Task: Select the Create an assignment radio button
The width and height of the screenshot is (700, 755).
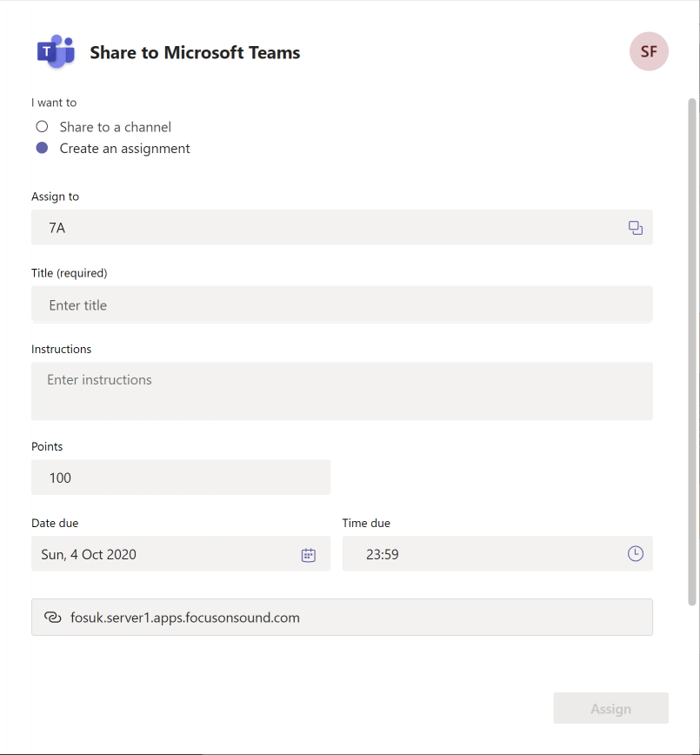Action: coord(42,148)
